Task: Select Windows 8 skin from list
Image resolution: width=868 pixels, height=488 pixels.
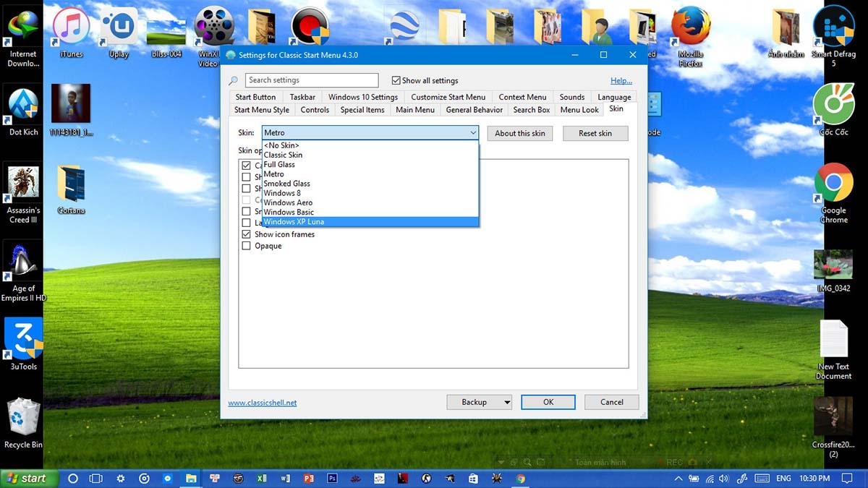Action: coord(370,193)
